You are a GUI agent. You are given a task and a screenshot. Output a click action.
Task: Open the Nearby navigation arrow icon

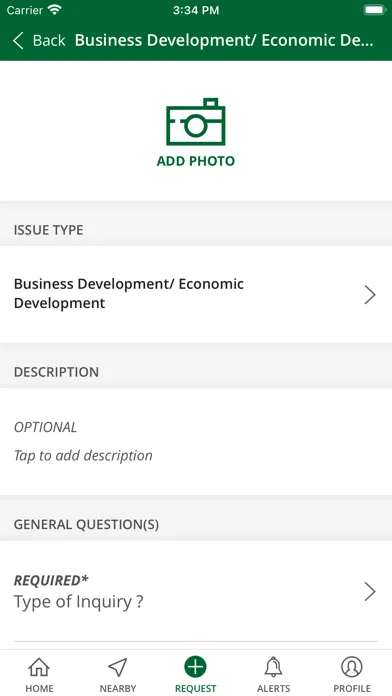(118, 667)
